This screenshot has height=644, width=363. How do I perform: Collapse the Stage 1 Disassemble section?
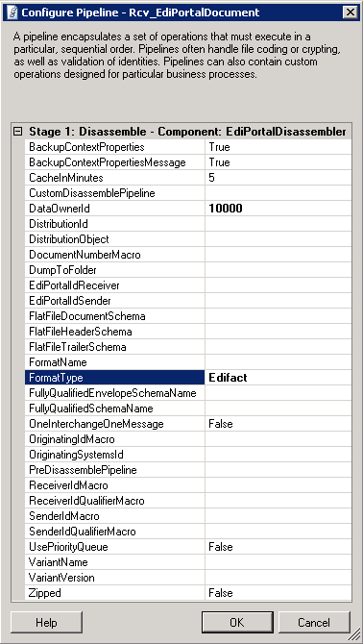coord(17,132)
